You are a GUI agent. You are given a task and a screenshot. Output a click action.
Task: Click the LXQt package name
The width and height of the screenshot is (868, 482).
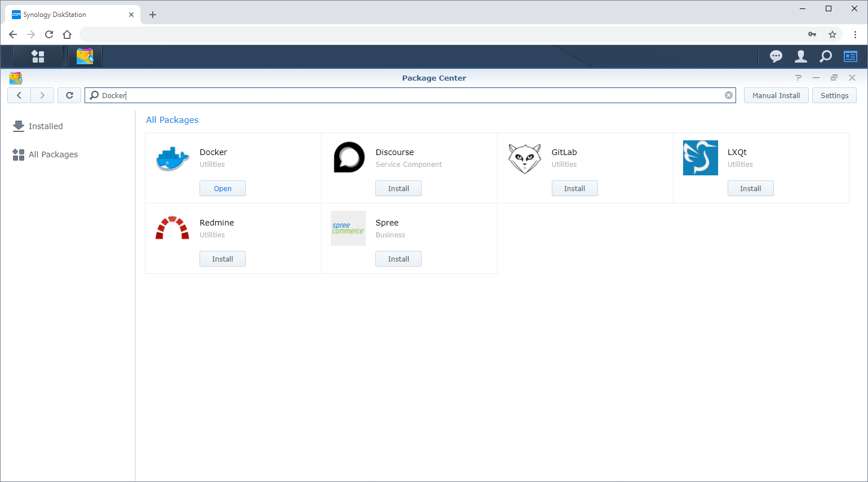pyautogui.click(x=737, y=152)
